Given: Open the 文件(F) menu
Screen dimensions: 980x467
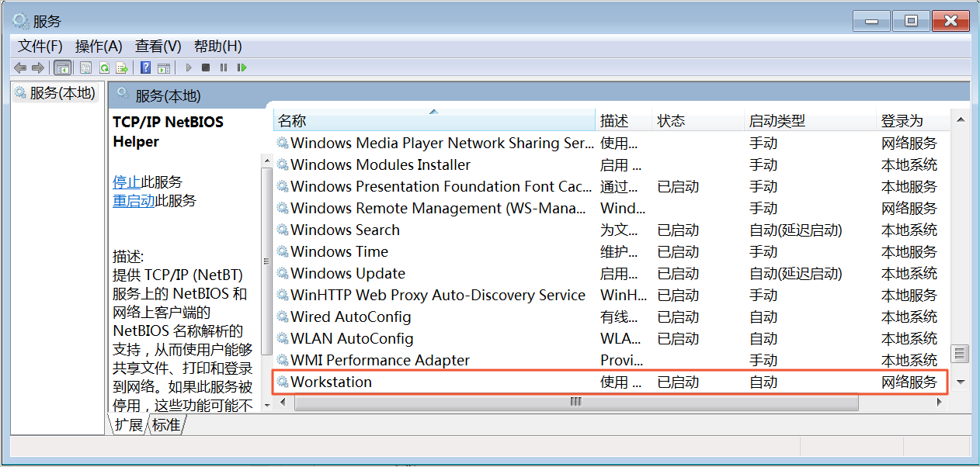Looking at the screenshot, I should 40,46.
